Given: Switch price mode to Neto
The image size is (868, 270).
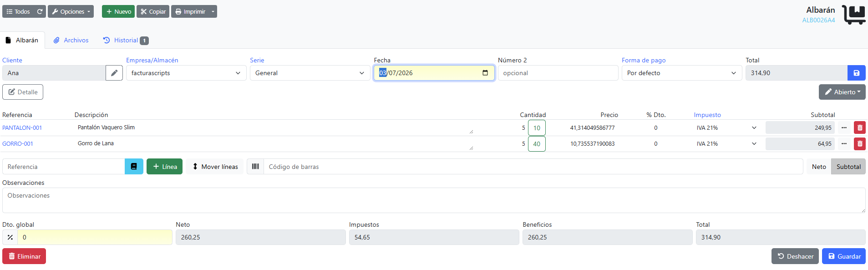Looking at the screenshot, I should click(x=819, y=167).
